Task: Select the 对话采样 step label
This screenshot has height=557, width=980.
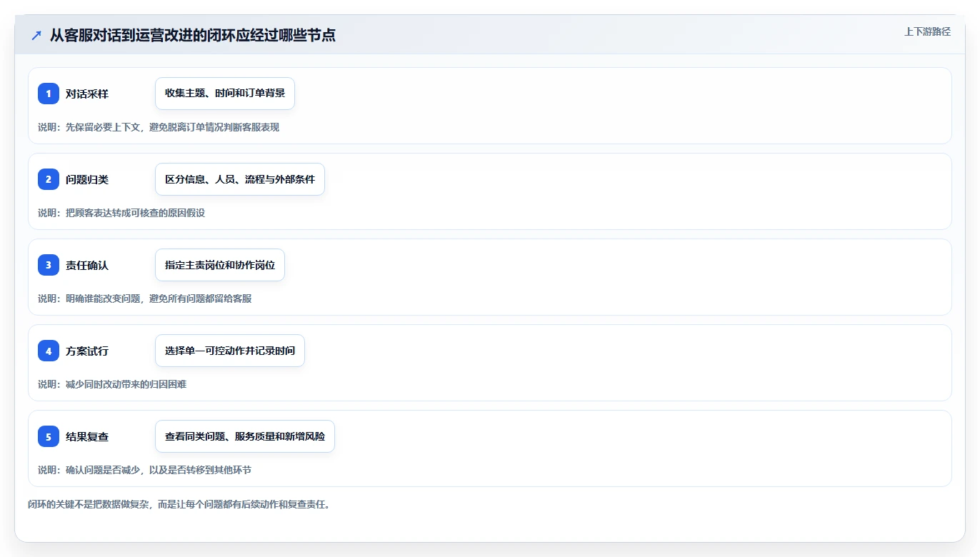Action: point(87,94)
